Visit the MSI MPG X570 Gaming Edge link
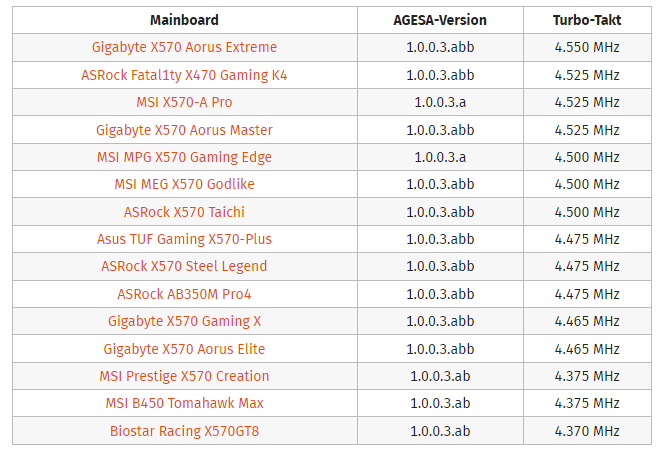The image size is (666, 456). point(184,157)
